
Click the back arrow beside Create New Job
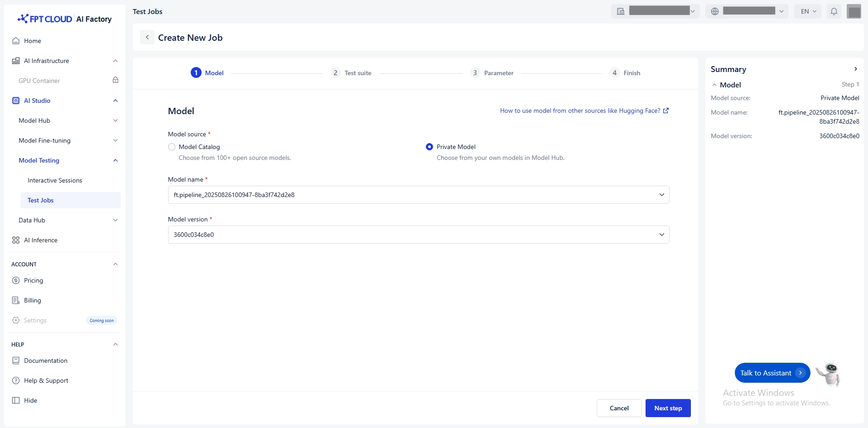[147, 38]
